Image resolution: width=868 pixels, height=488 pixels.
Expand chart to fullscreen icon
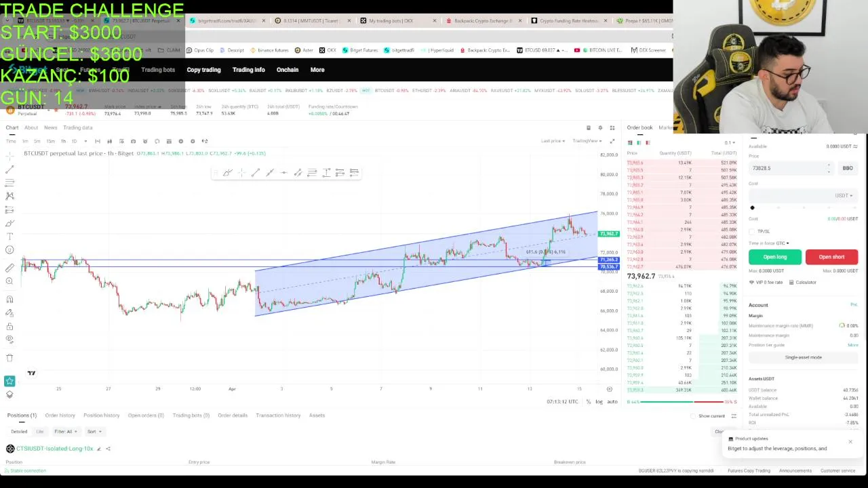(x=612, y=141)
